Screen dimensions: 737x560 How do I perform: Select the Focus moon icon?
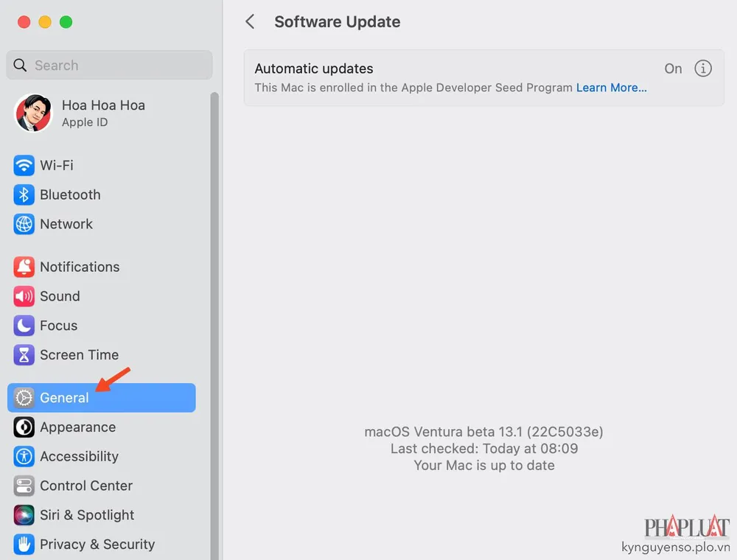[24, 326]
